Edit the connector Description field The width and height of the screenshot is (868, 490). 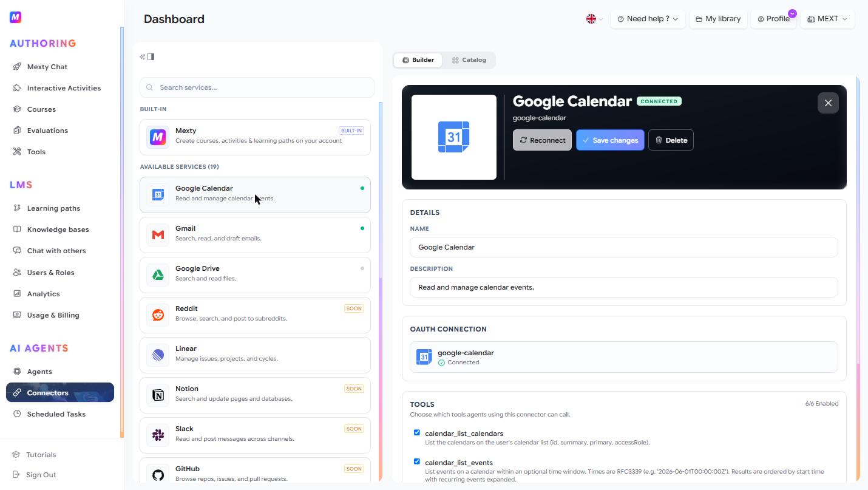[624, 287]
